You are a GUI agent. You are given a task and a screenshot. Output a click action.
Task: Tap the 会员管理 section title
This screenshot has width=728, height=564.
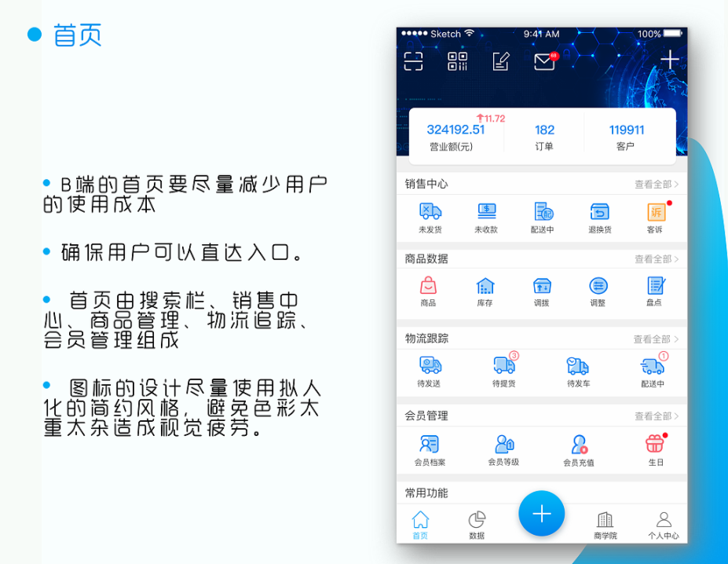pyautogui.click(x=426, y=416)
